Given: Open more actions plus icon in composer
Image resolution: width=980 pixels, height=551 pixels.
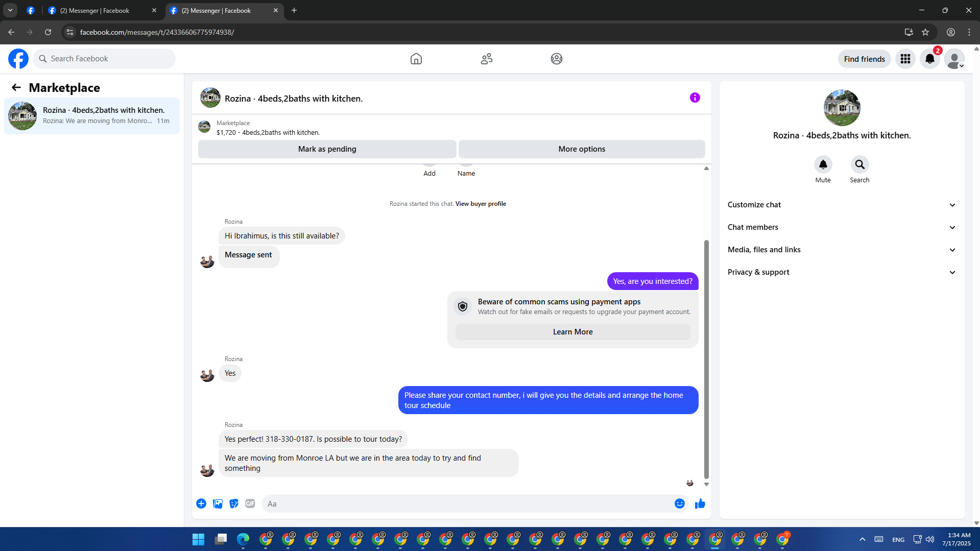Looking at the screenshot, I should [x=201, y=504].
